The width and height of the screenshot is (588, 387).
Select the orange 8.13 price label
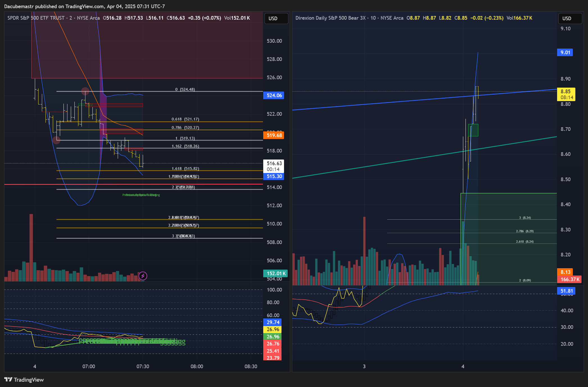565,272
